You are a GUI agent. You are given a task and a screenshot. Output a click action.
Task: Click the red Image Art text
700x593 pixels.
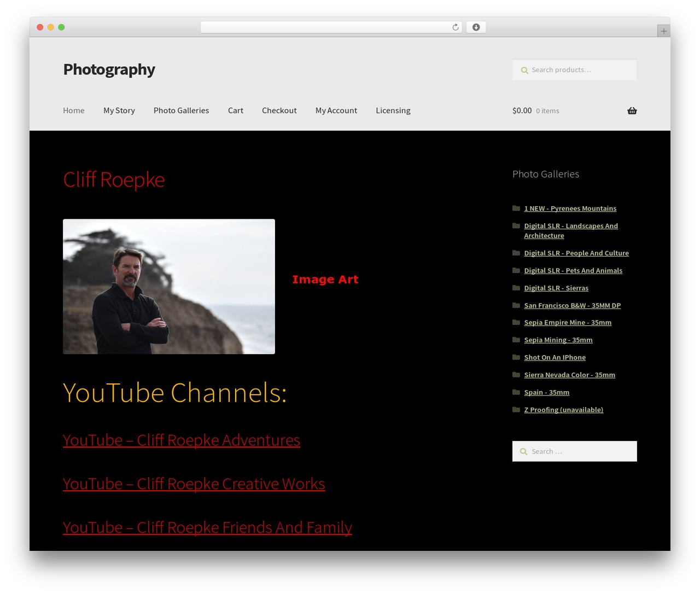click(x=325, y=280)
